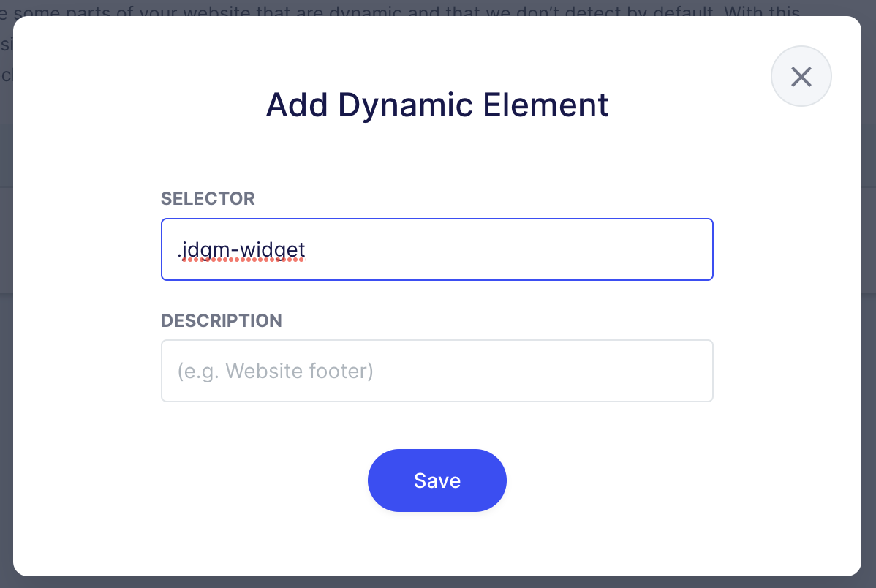The image size is (876, 588).
Task: Click the X icon in the round button
Action: [801, 76]
